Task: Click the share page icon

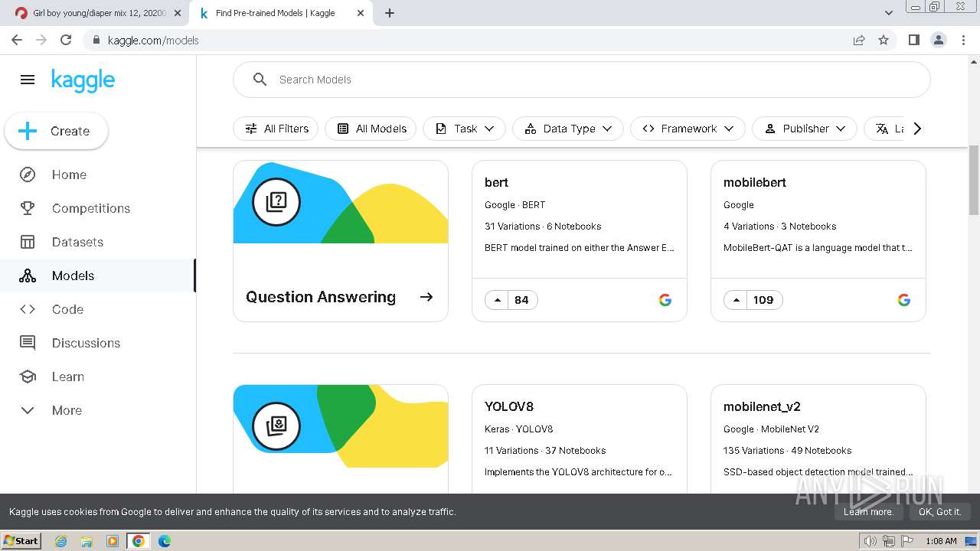Action: (x=859, y=40)
